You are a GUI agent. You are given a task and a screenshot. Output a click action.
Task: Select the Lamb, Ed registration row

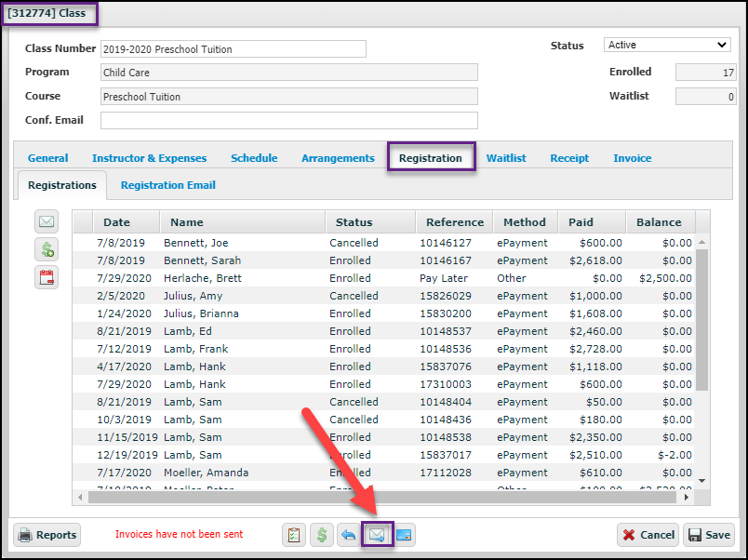tap(383, 331)
